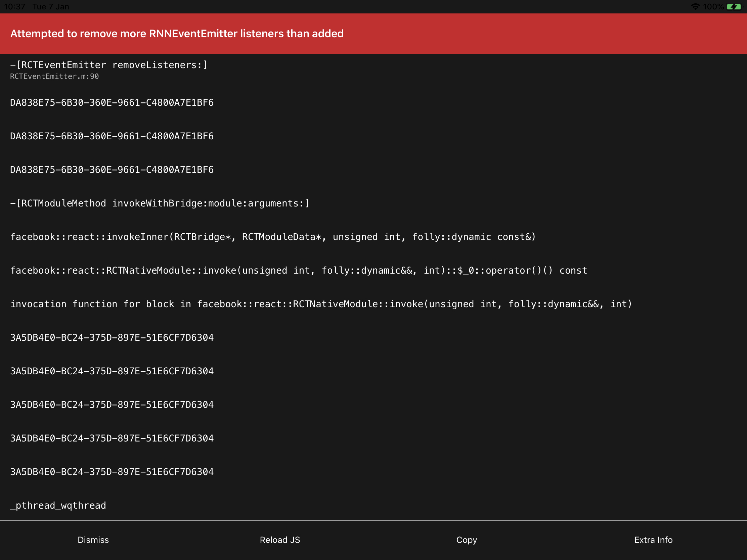The height and width of the screenshot is (560, 747).
Task: Tap the 10:37 clock in status bar
Action: [14, 7]
